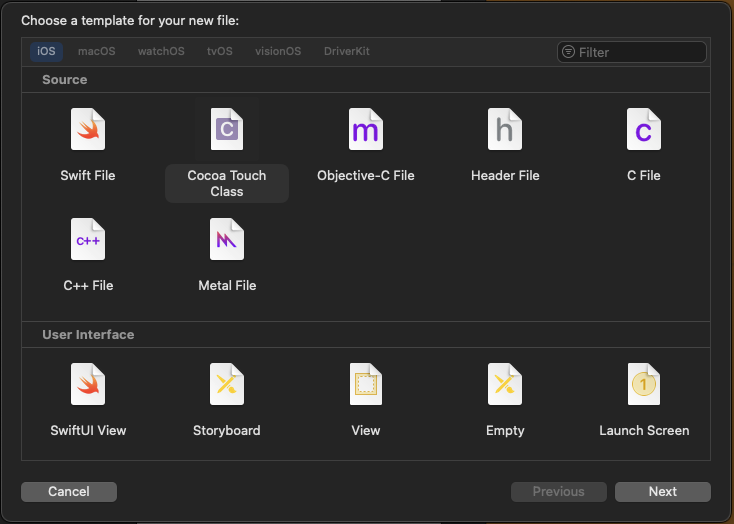Screen dimensions: 734x524
Task: Switch to the iOS platform tab
Action: tap(46, 52)
